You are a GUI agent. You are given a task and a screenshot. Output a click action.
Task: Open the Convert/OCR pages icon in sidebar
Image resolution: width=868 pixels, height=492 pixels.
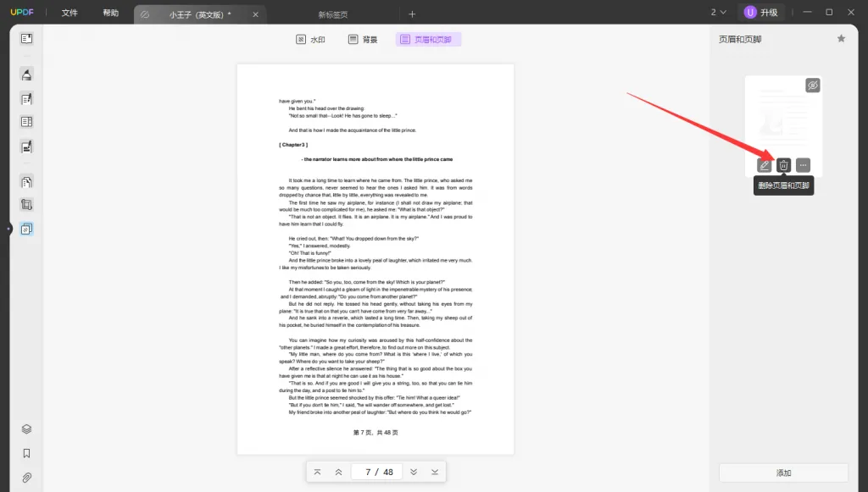pyautogui.click(x=26, y=182)
